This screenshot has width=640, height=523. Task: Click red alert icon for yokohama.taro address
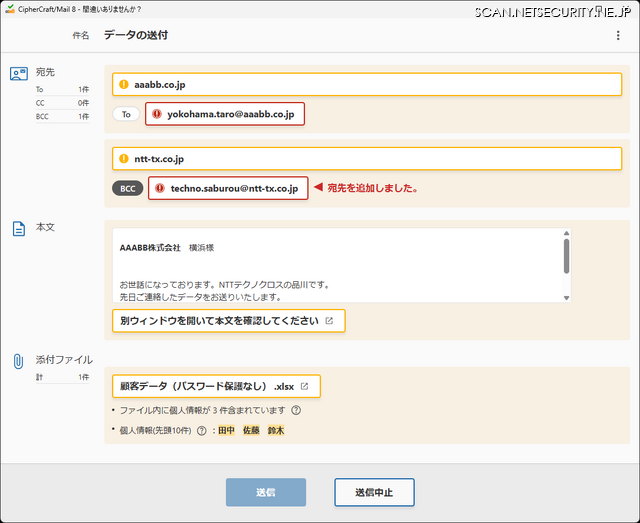(x=157, y=114)
